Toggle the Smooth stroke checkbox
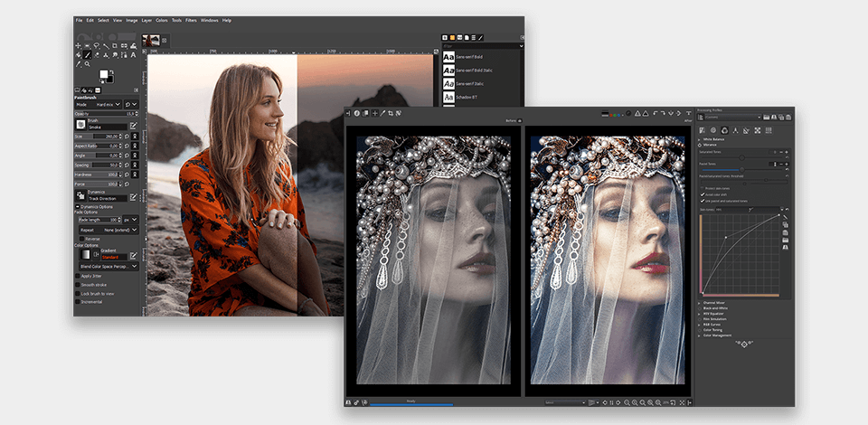The image size is (868, 425). [77, 284]
